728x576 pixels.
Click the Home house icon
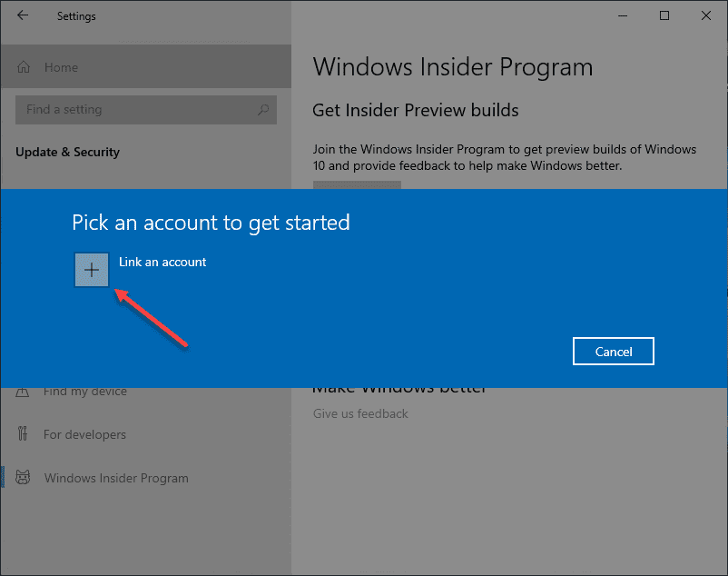[x=24, y=67]
